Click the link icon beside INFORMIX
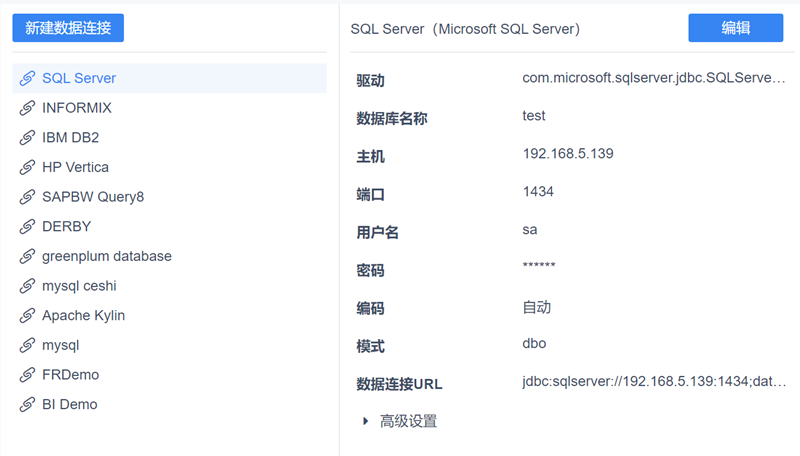 pos(27,108)
